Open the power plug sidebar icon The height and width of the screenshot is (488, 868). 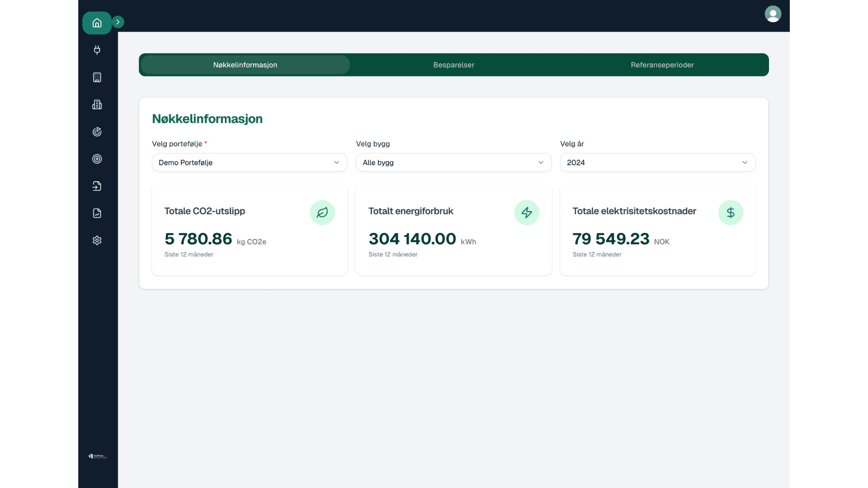click(x=97, y=50)
